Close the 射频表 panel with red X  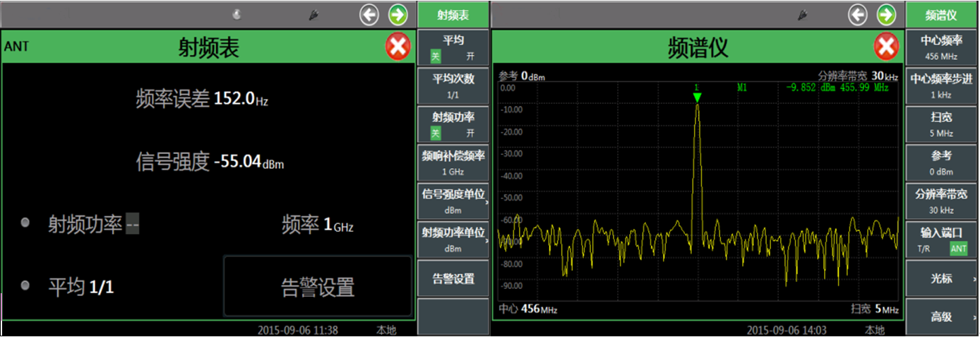tap(398, 47)
